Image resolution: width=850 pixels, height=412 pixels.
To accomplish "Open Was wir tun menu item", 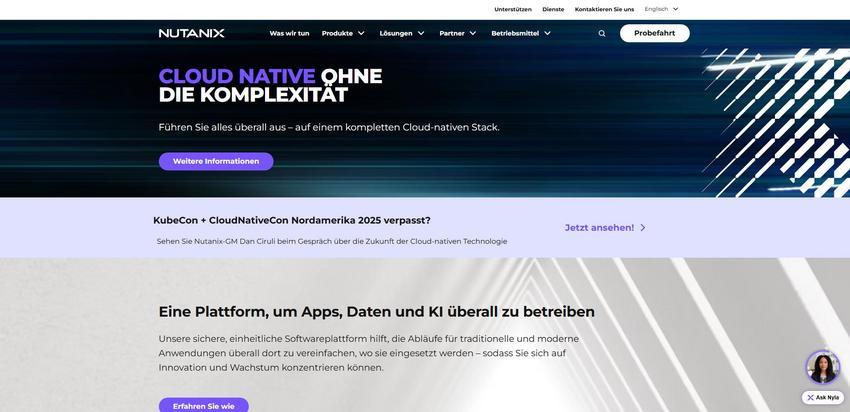I will 289,33.
